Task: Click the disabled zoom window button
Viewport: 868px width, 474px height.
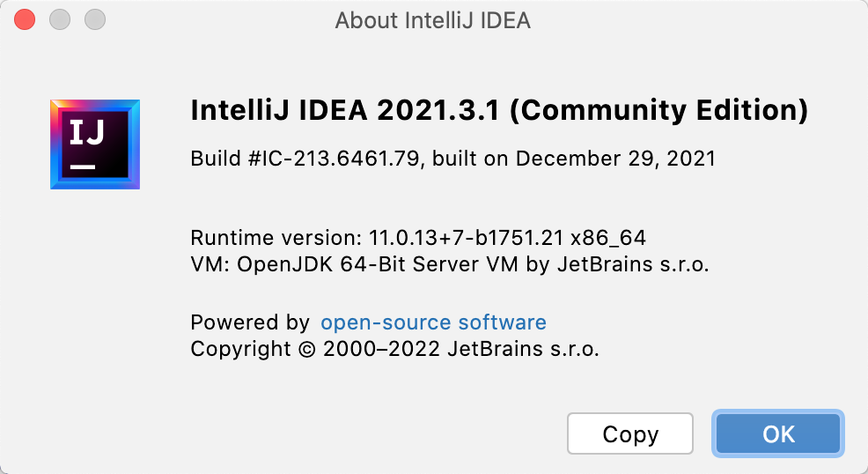Action: 95,19
